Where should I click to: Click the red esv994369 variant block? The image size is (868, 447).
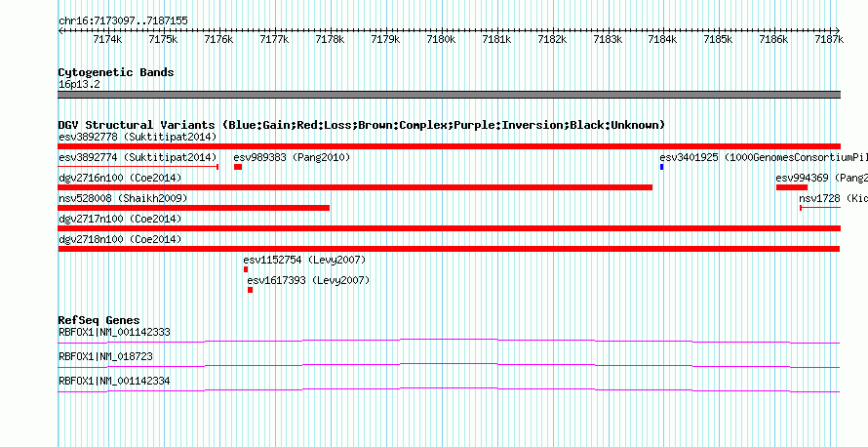pyautogui.click(x=792, y=187)
